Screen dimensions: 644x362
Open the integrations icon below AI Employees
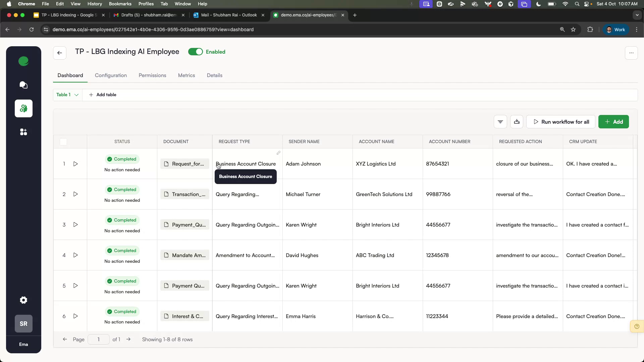point(23,132)
